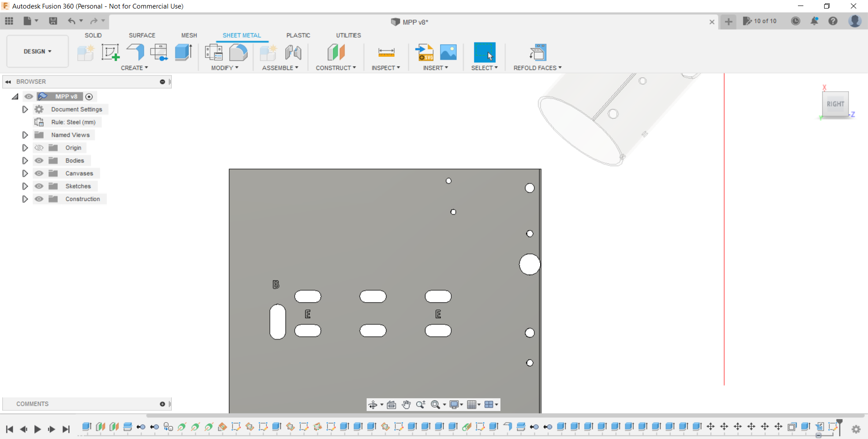Play the timeline history

(x=38, y=429)
